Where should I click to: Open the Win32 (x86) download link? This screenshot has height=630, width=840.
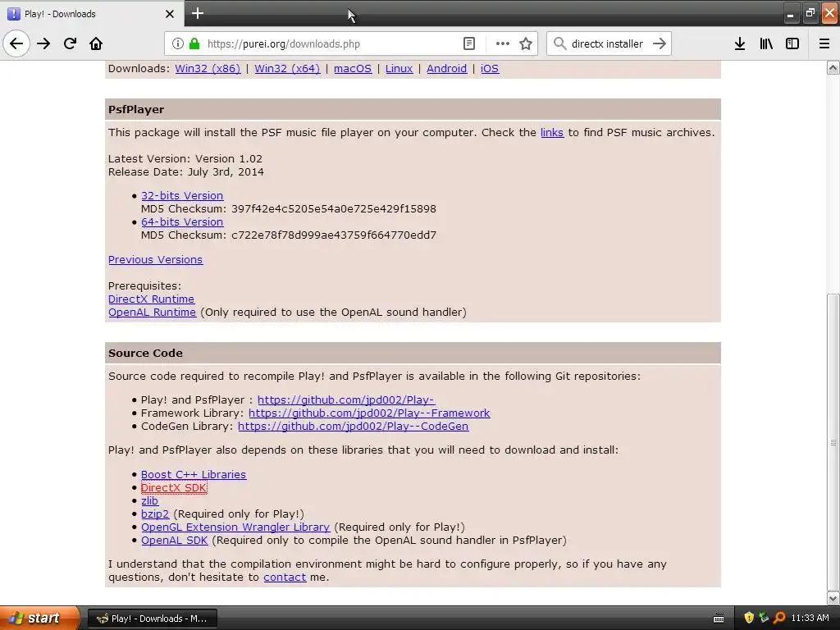pos(208,69)
